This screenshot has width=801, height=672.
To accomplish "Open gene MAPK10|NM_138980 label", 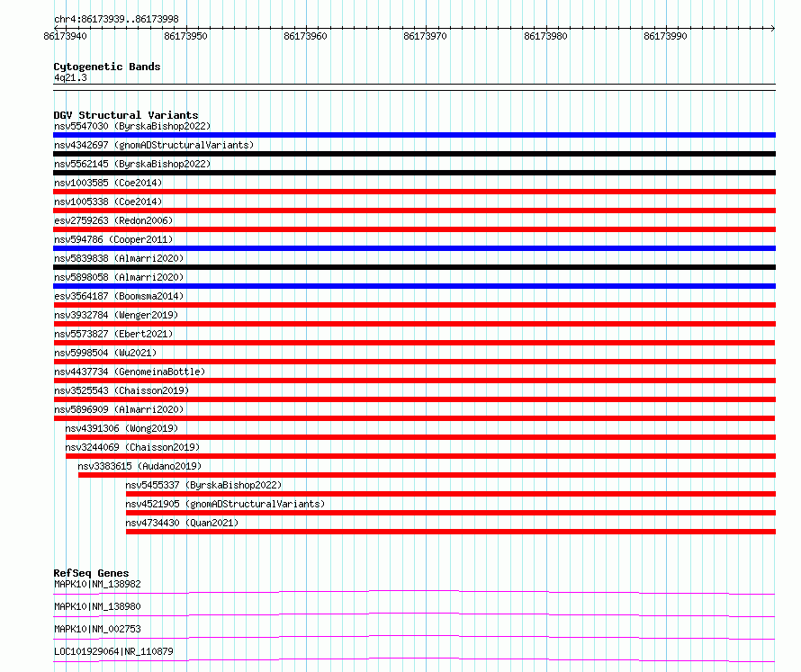I will pyautogui.click(x=97, y=606).
